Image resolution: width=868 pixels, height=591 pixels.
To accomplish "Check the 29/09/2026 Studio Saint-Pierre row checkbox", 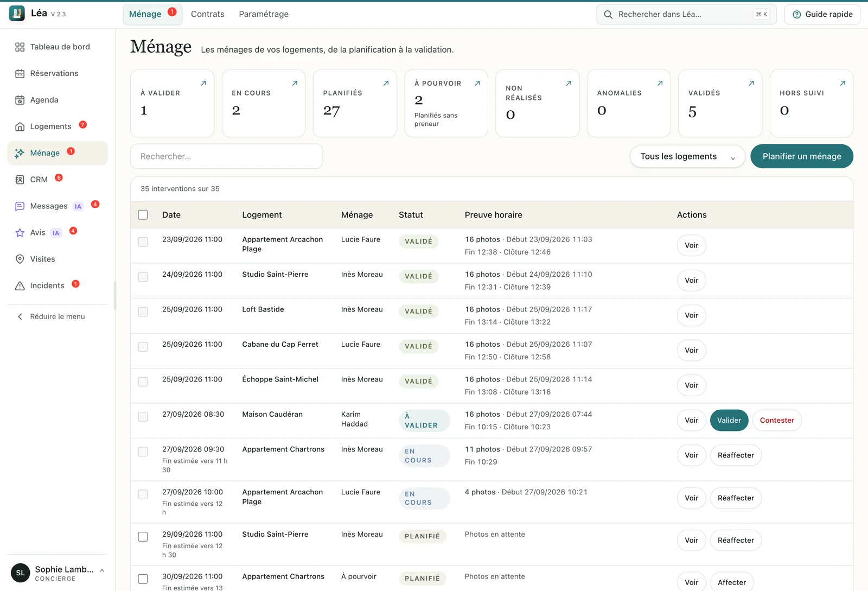I will tap(143, 537).
